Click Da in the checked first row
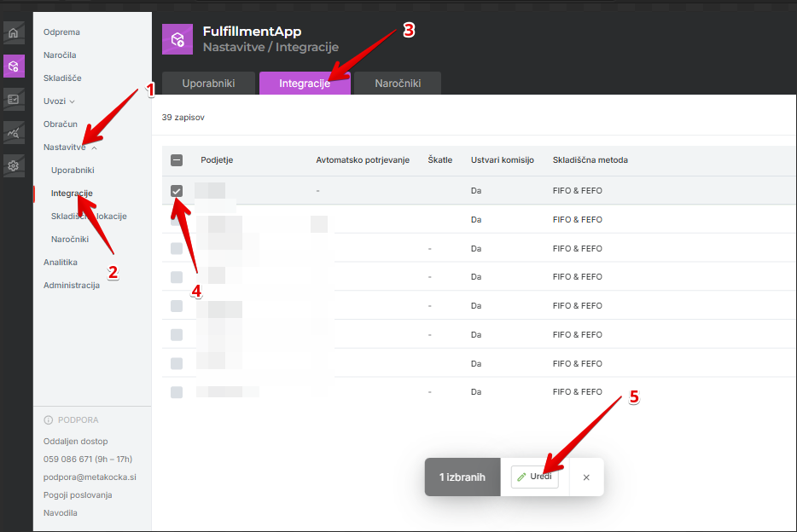797x532 pixels. pos(476,191)
